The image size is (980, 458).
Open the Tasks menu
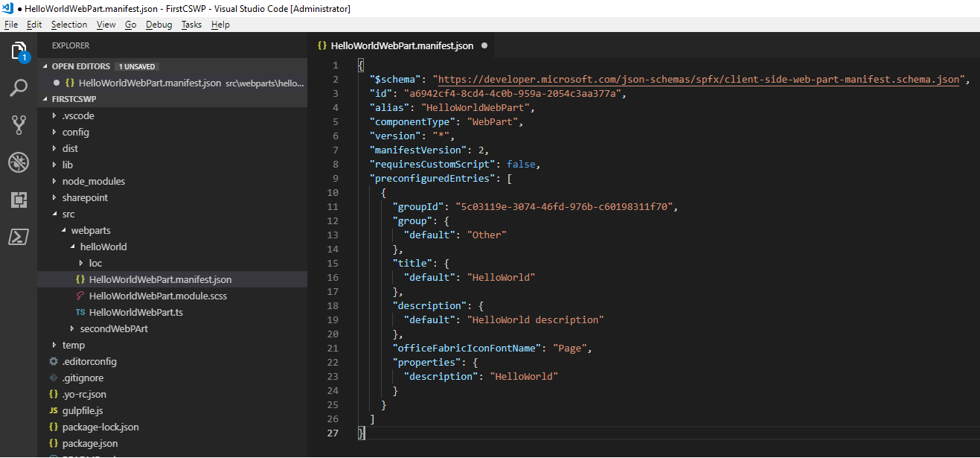[190, 25]
